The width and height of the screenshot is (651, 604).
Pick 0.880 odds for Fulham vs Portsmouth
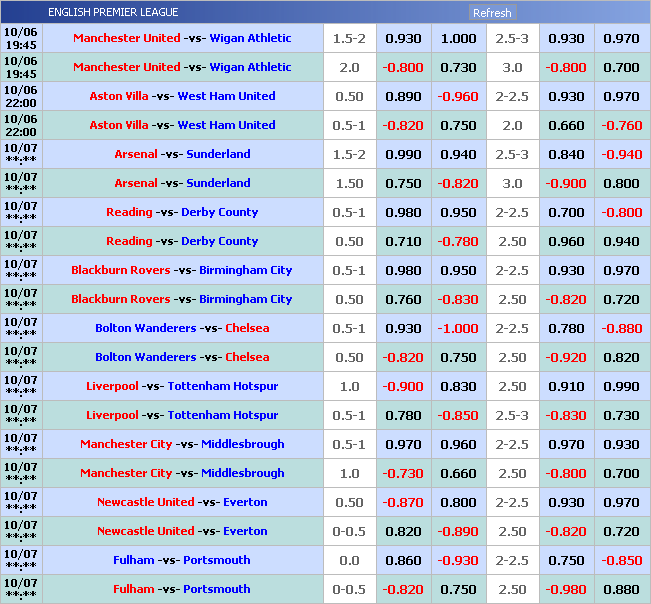point(621,589)
